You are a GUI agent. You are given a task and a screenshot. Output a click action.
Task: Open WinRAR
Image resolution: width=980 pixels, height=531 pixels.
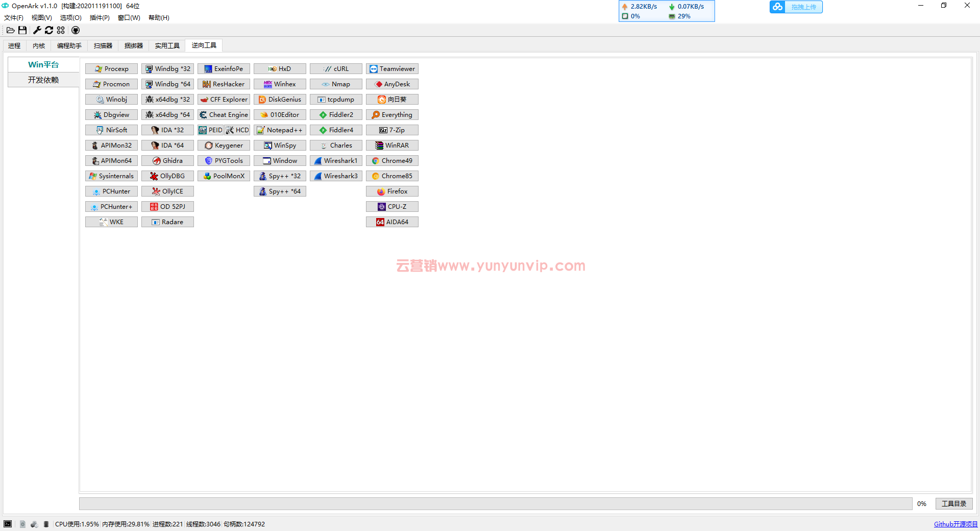(392, 146)
